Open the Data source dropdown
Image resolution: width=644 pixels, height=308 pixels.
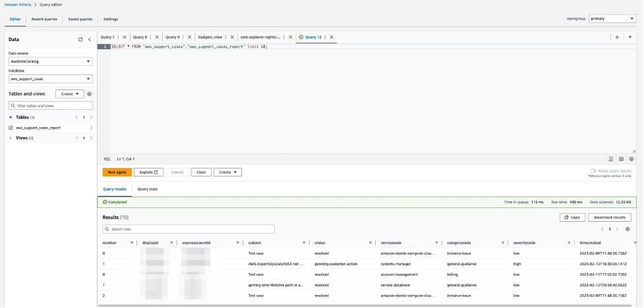pos(51,61)
